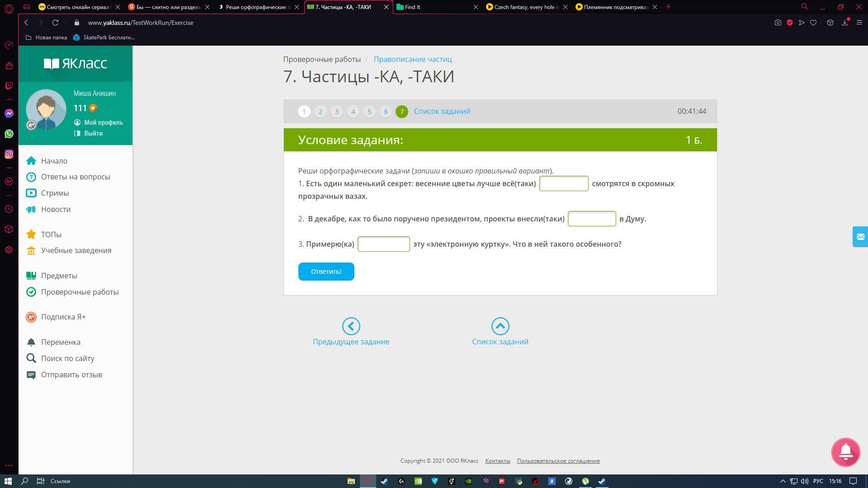Viewport: 868px width, 488px height.
Task: Open Правописание частиц breadcrumb link
Action: [x=412, y=59]
